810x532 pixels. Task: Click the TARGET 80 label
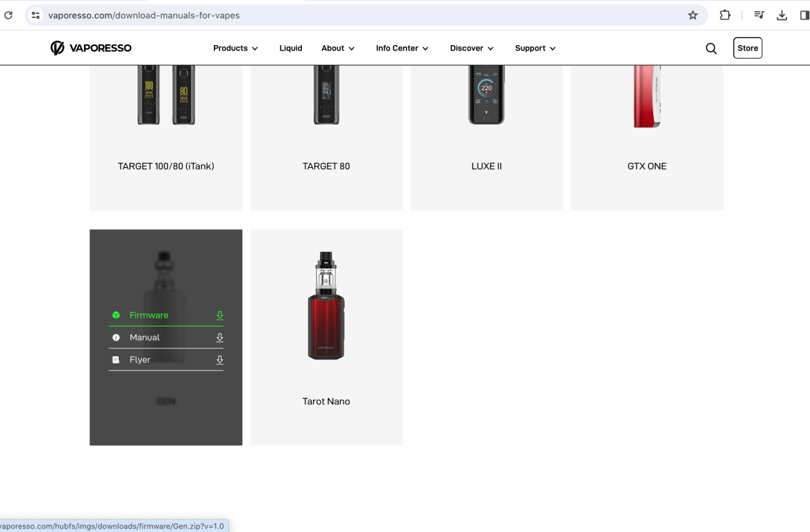tap(326, 166)
